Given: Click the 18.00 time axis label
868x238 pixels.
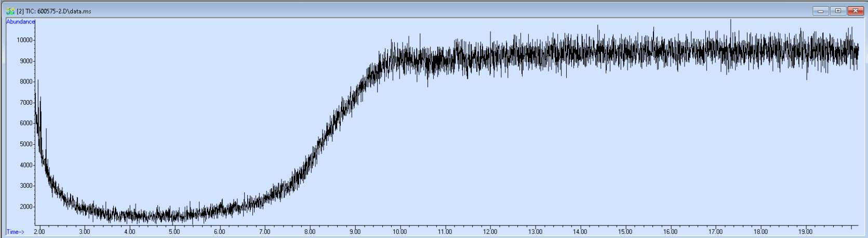Looking at the screenshot, I should pyautogui.click(x=760, y=232).
